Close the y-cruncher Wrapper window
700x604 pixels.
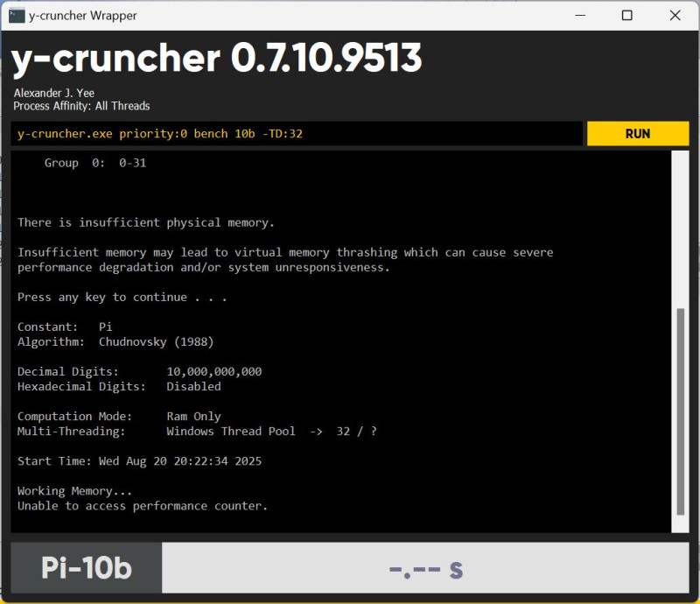675,16
